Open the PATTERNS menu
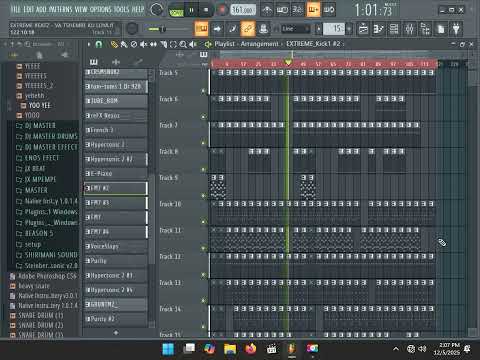Viewport: 480px width, 360px height. click(61, 9)
